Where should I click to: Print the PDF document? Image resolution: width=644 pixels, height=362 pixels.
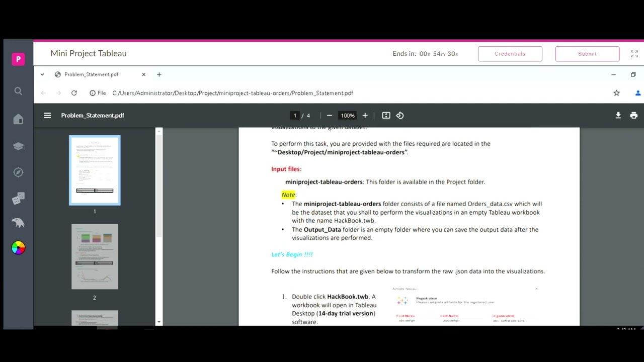[634, 115]
